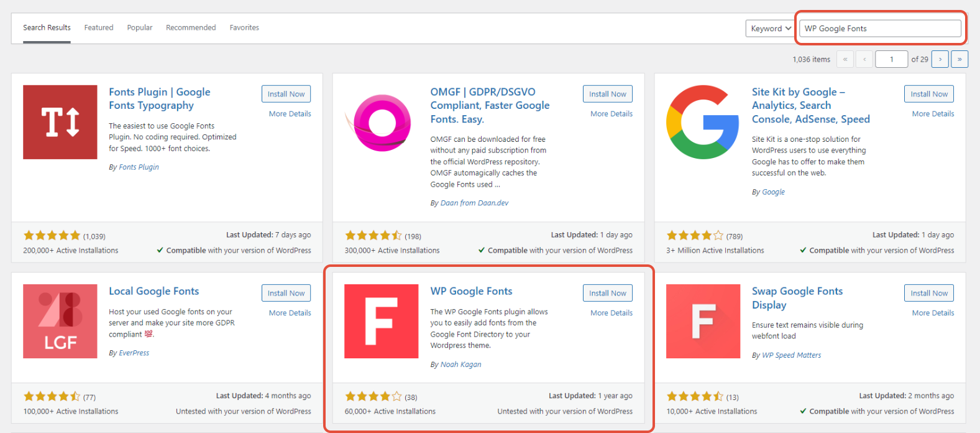This screenshot has height=433, width=980.
Task: Install Site Kit by Google
Action: pyautogui.click(x=929, y=94)
